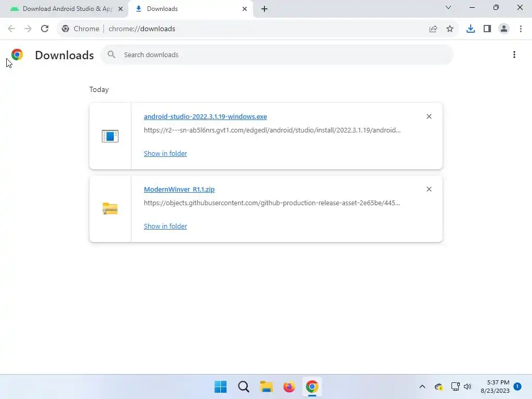Click the android-studio exe file icon
Viewport: 532px width, 399px height.
pyautogui.click(x=110, y=136)
